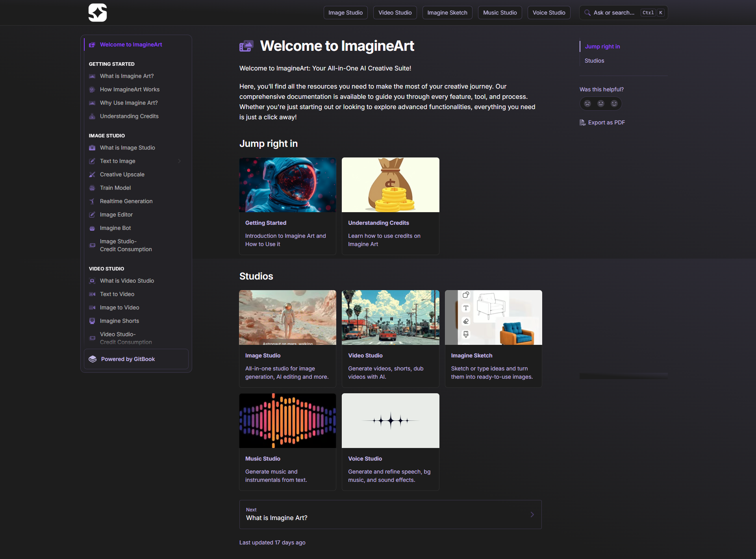The image size is (756, 559).
Task: Click icon beside Why Use Imagine Art?
Action: (x=92, y=103)
